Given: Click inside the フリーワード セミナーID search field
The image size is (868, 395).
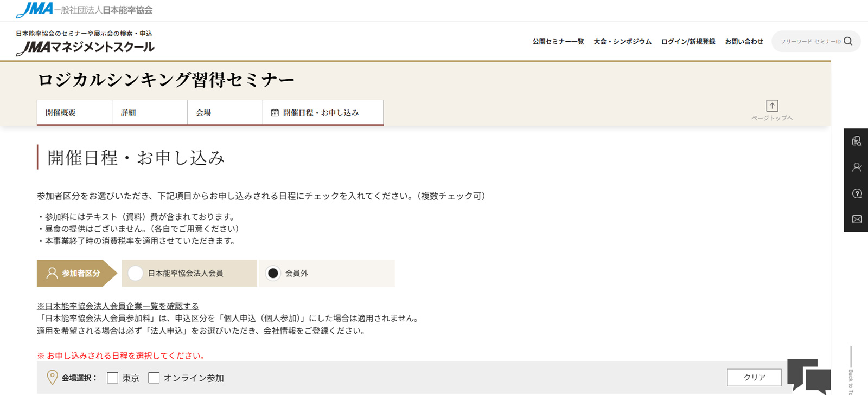Looking at the screenshot, I should (x=808, y=41).
